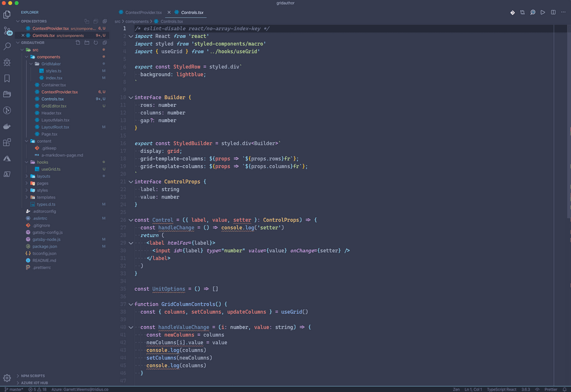Click TypeScript React language mode in status bar

[503, 389]
